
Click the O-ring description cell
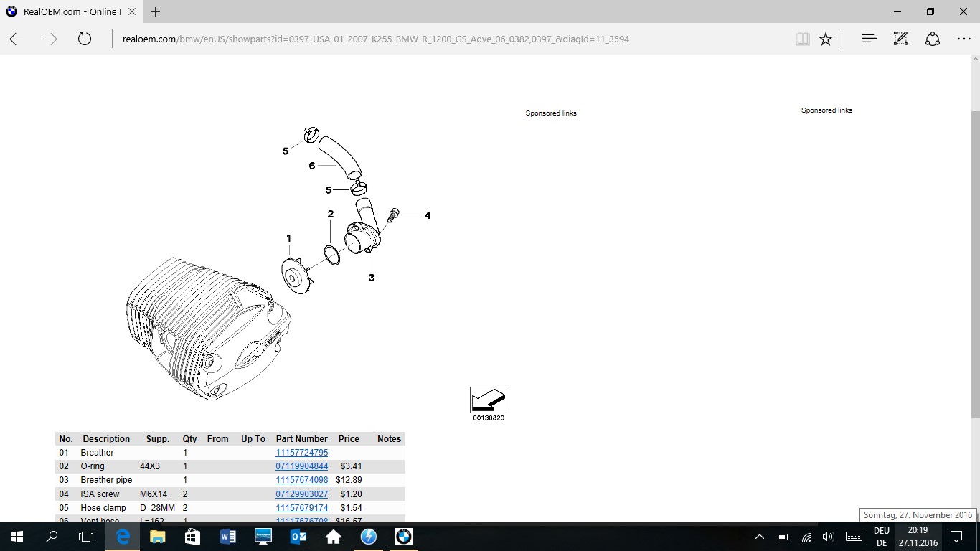click(93, 466)
